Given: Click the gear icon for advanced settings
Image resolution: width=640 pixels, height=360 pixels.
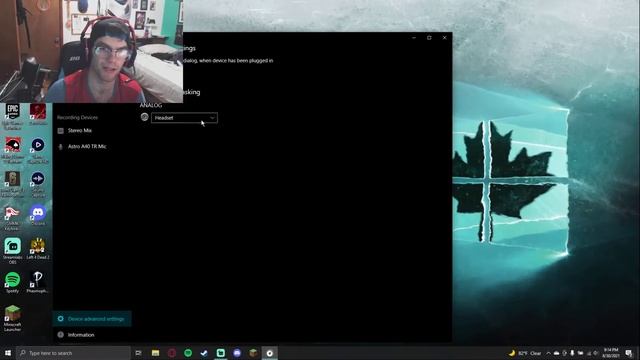Looking at the screenshot, I should click(61, 319).
